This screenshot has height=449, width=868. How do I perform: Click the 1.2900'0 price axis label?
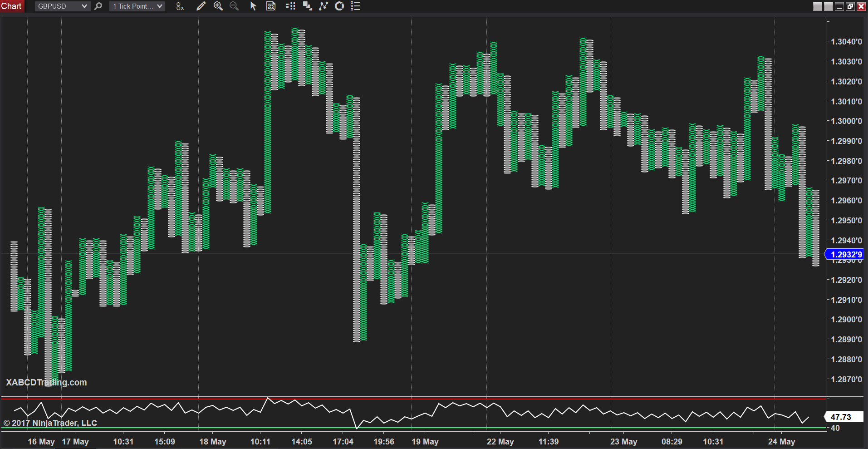(x=847, y=320)
